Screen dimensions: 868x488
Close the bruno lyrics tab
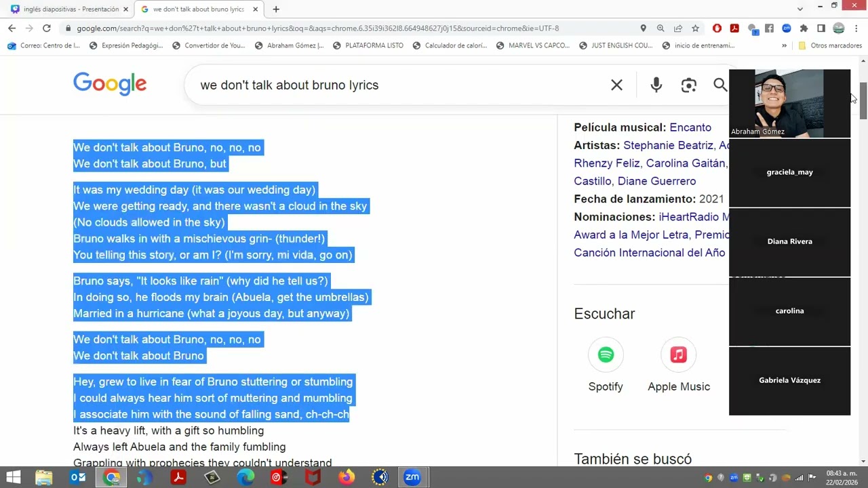click(x=255, y=9)
